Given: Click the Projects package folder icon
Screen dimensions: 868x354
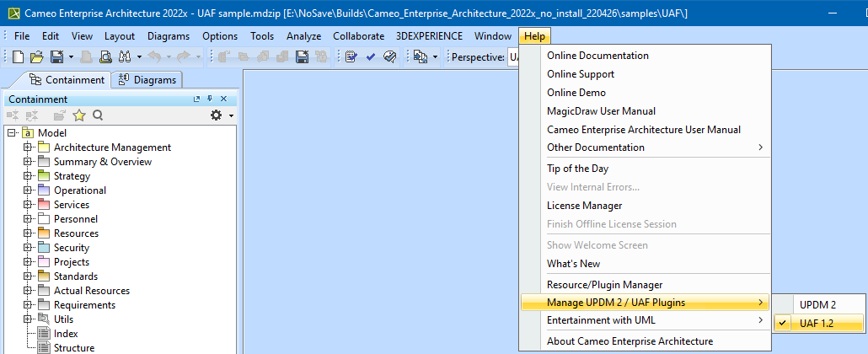Looking at the screenshot, I should (x=45, y=262).
